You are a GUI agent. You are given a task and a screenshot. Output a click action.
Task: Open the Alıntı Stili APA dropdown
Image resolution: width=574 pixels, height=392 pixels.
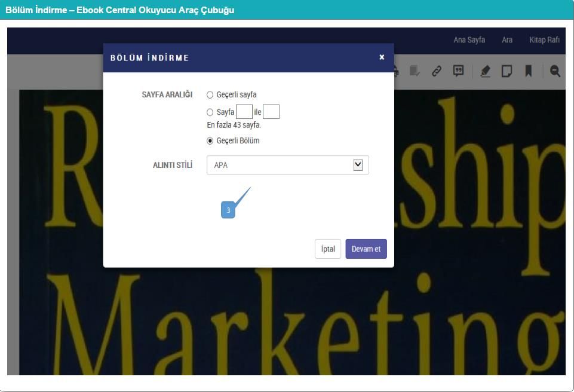[x=288, y=166]
